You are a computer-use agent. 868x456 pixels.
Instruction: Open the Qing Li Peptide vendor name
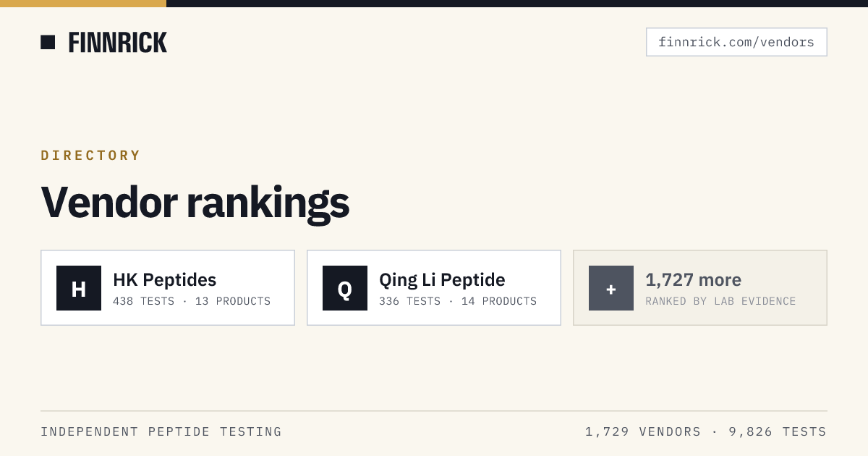click(442, 279)
